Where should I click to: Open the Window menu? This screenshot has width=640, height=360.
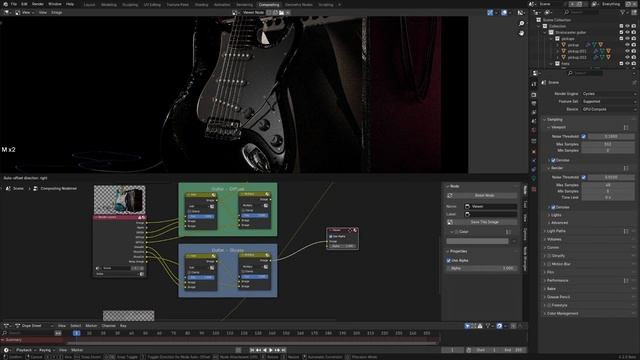(55, 4)
